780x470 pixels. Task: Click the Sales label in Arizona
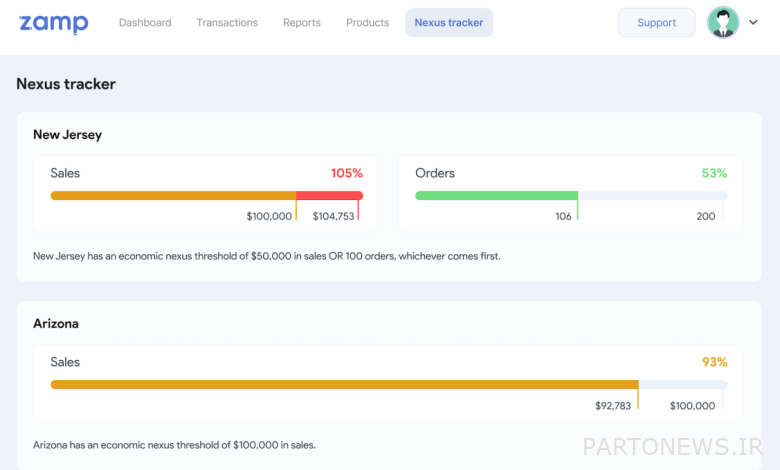[x=65, y=362]
